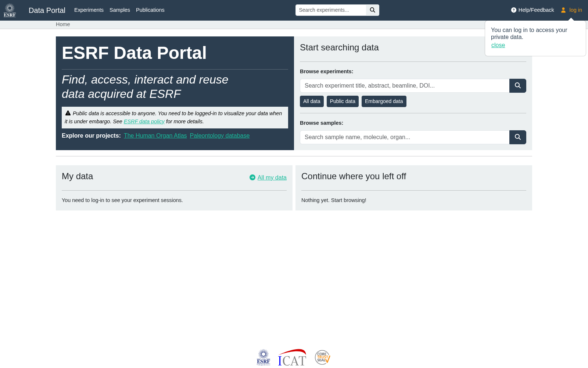Click the green arrow icon beside All my data

pyautogui.click(x=252, y=177)
